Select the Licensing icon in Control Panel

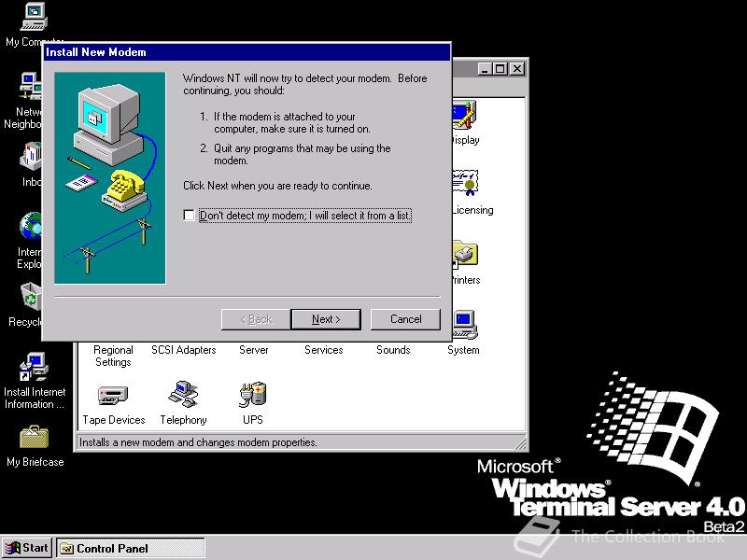tap(465, 183)
